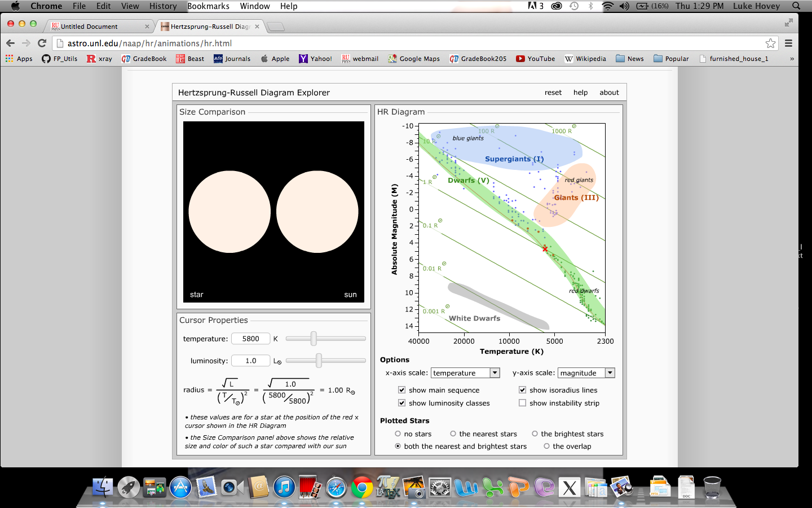812x508 pixels.
Task: Click the Chrome icon in dock
Action: 362,487
